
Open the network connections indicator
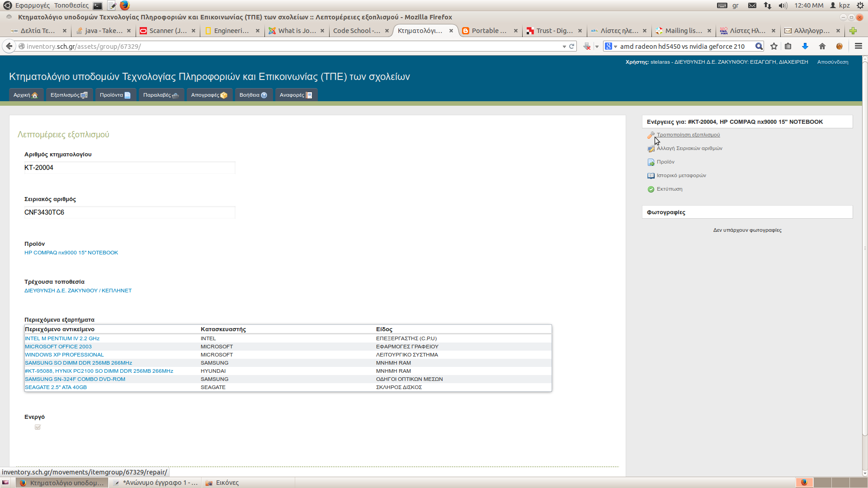[768, 5]
